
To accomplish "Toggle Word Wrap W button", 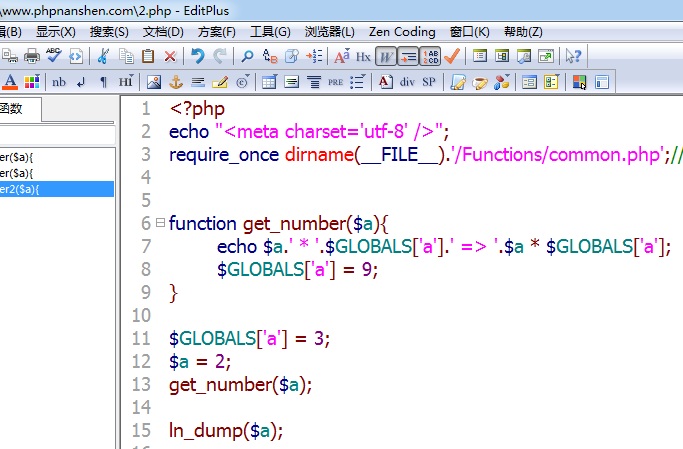I will coord(386,56).
